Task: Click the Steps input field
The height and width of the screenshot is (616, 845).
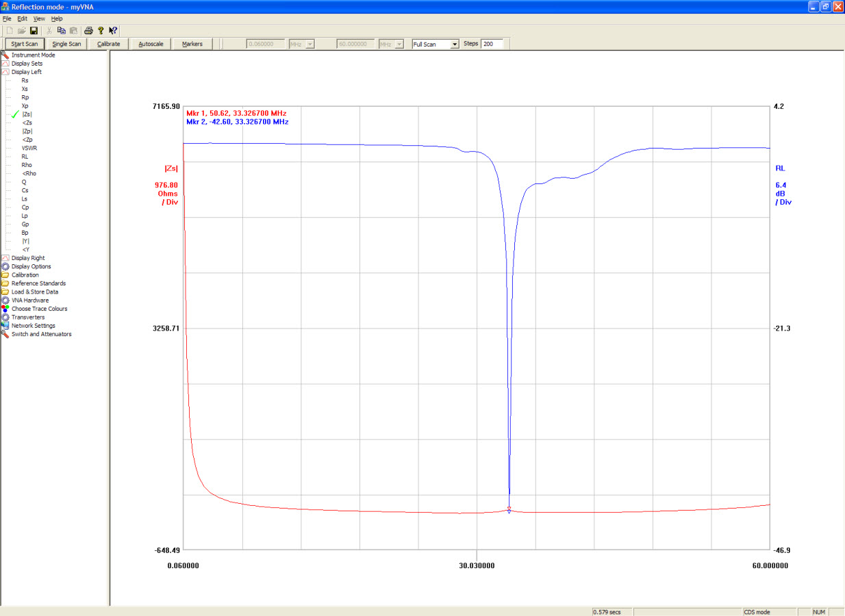Action: click(492, 44)
